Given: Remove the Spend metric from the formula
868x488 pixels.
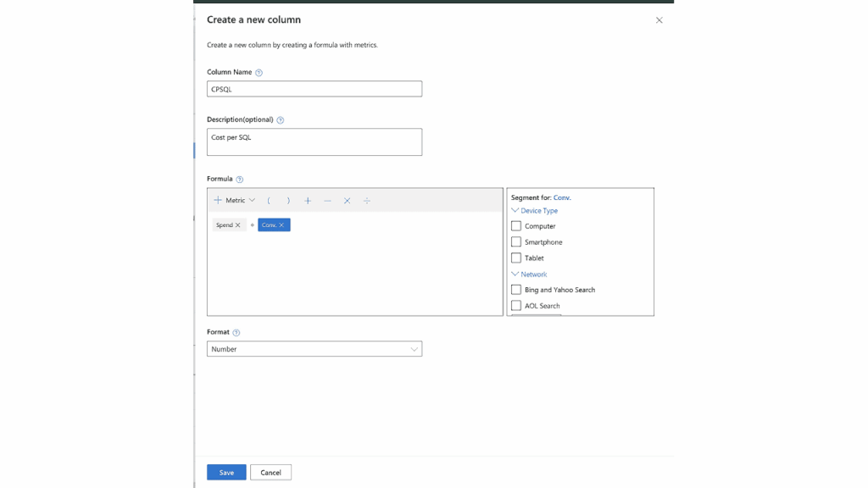Looking at the screenshot, I should tap(236, 225).
